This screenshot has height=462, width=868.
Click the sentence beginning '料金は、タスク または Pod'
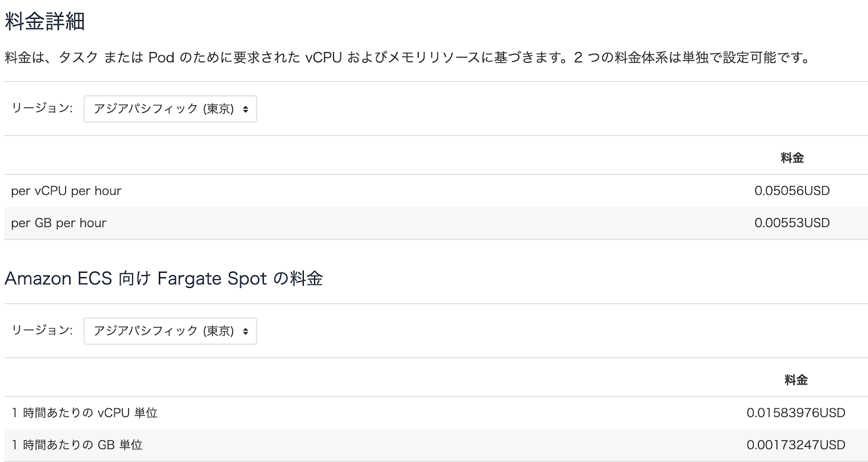coord(286,57)
